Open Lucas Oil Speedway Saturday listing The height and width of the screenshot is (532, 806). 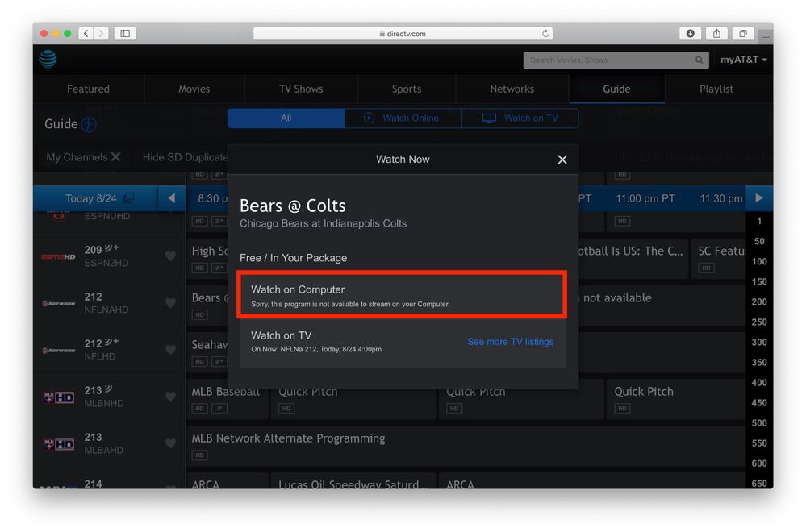(x=353, y=481)
